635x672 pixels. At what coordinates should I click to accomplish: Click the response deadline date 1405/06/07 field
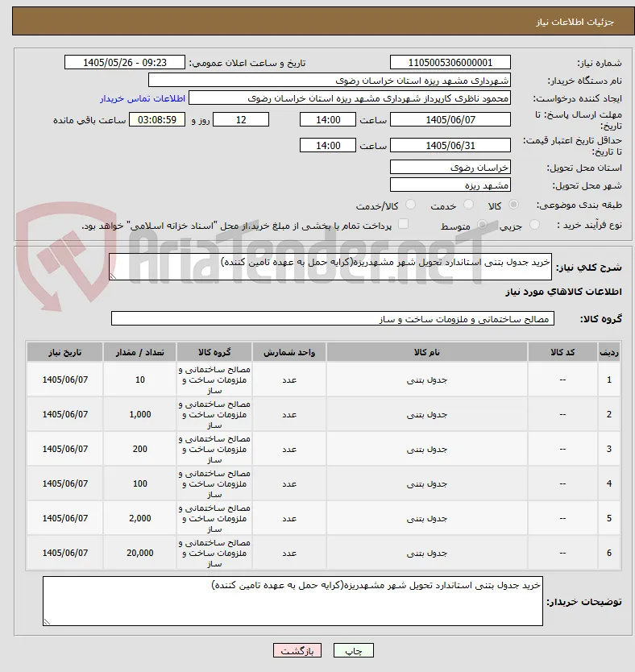click(450, 119)
